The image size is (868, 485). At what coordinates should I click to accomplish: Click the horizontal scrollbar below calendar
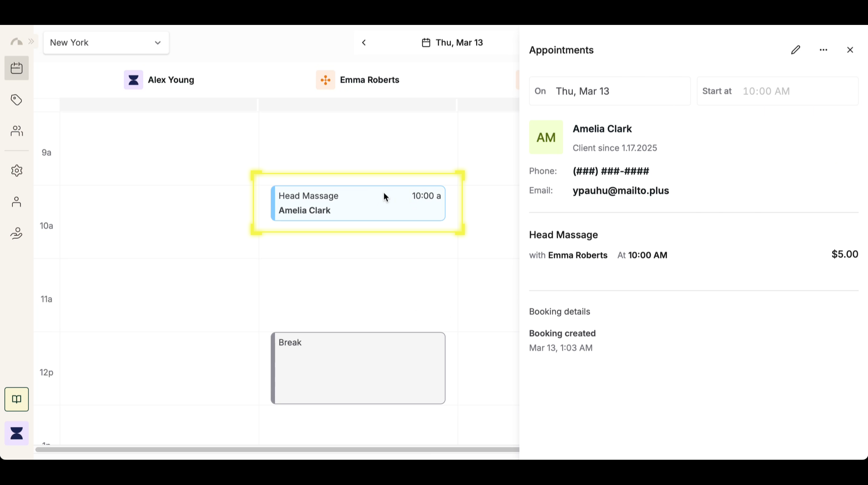coord(276,450)
